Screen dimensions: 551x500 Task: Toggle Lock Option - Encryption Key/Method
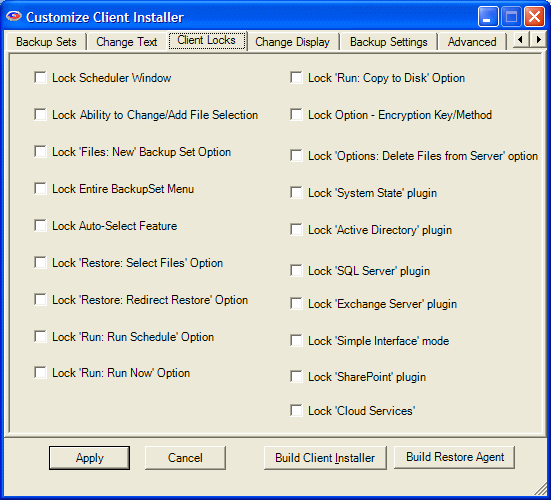coord(296,115)
